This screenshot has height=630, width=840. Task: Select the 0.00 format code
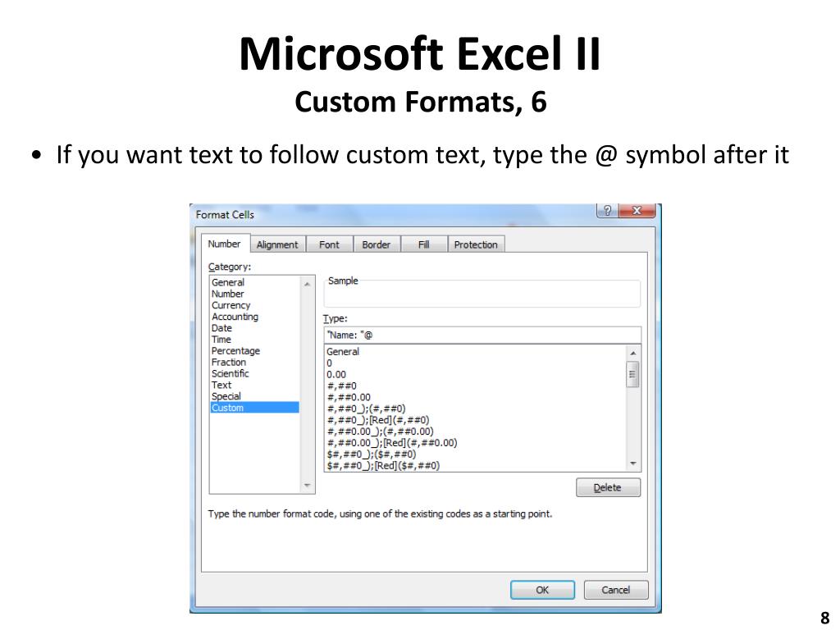[336, 374]
